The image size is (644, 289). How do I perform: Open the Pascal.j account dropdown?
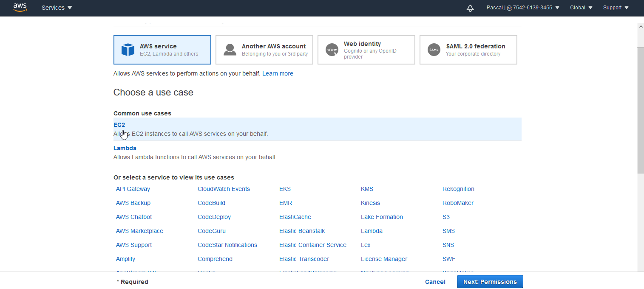tap(523, 8)
